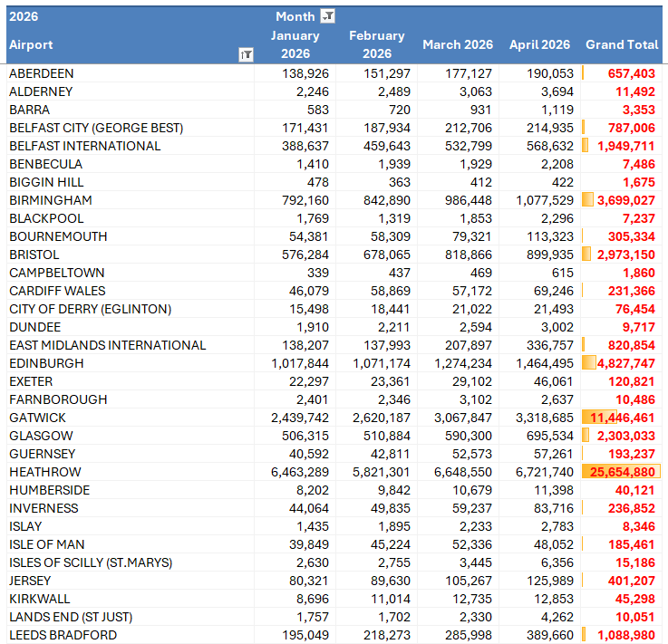Select Gatwick grand total 11,446,461

pos(623,418)
